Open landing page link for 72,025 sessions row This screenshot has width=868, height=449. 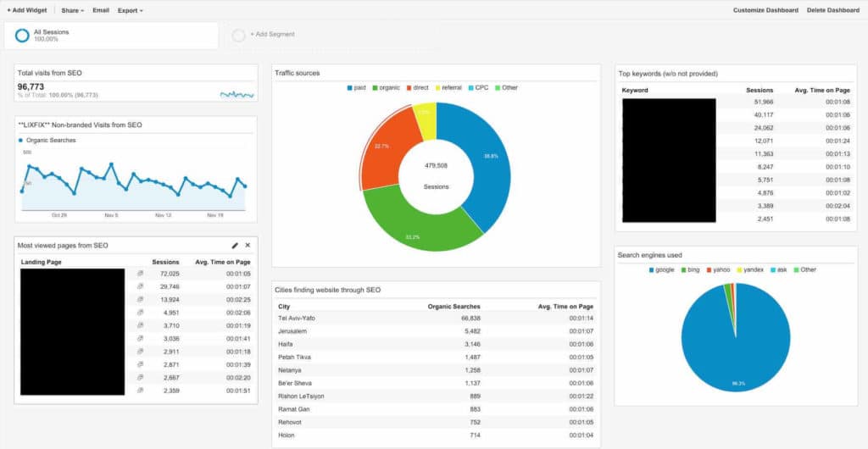(140, 274)
